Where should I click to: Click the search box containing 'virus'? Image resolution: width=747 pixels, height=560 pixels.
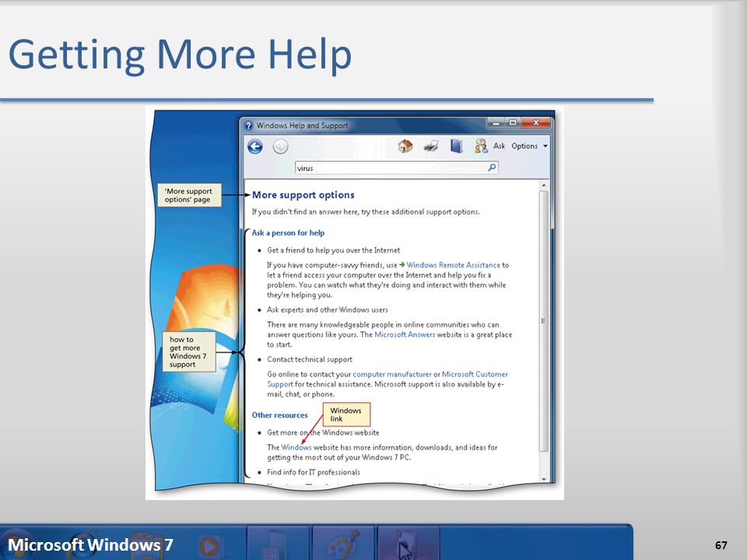click(396, 168)
